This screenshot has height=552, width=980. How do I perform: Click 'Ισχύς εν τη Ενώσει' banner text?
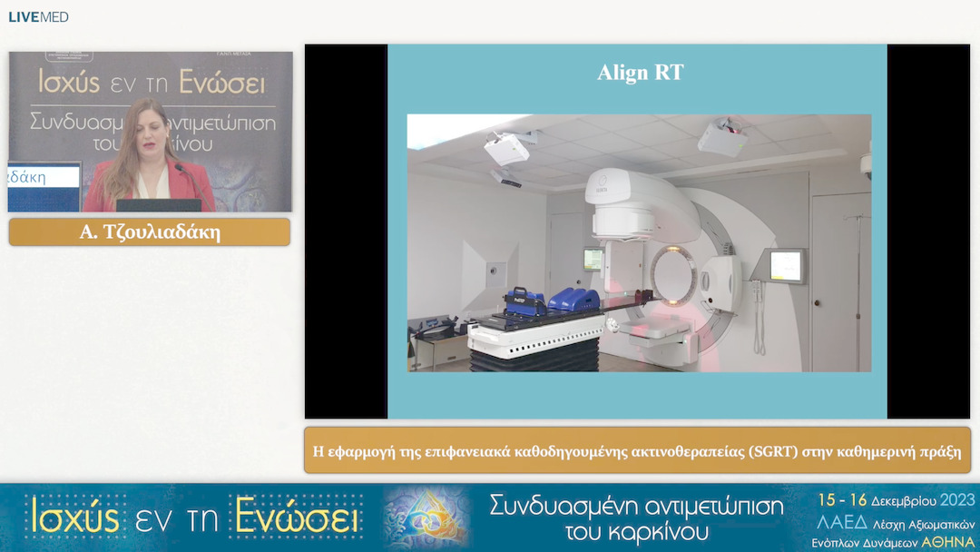196,517
